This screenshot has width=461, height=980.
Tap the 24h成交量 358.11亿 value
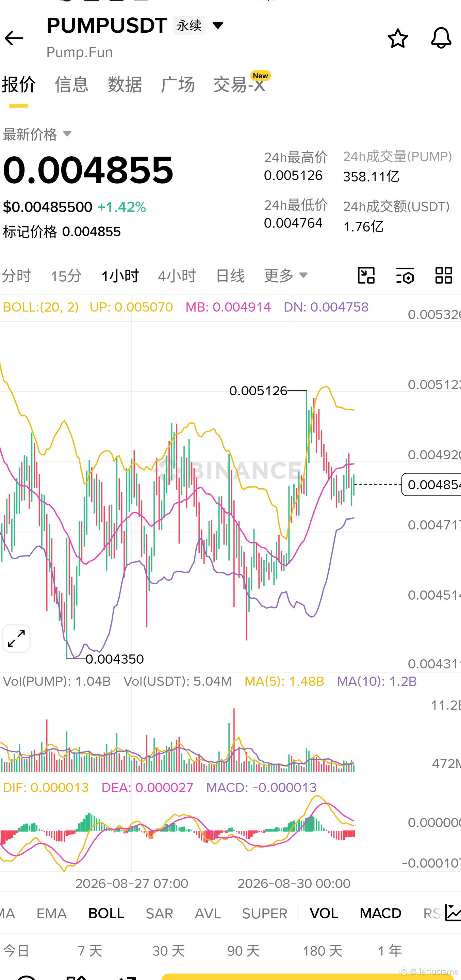coord(371,176)
